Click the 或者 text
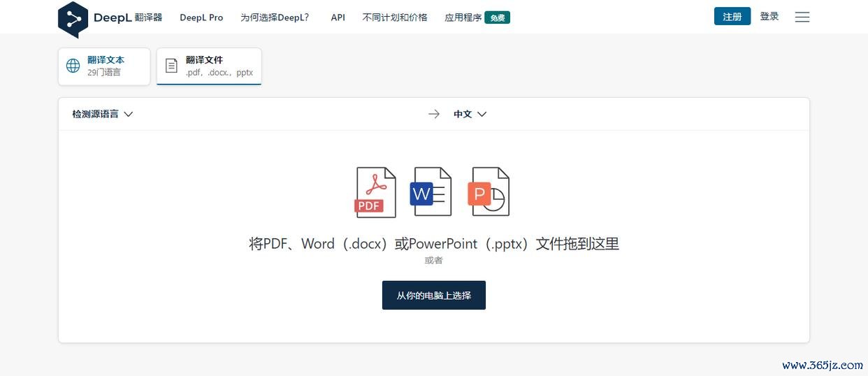 pos(434,260)
